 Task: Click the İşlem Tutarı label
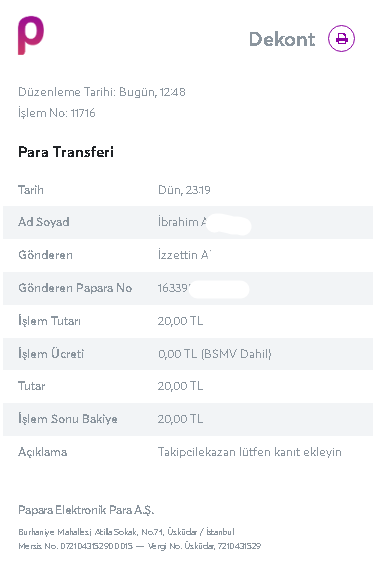(x=50, y=321)
